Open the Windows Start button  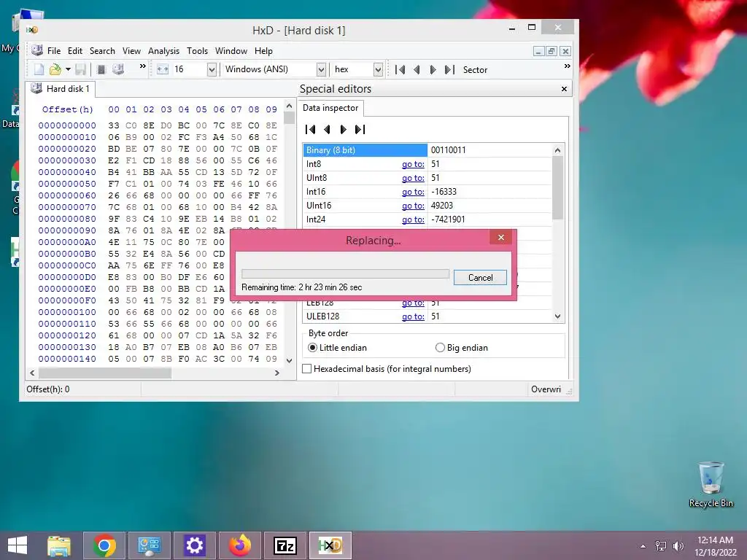tap(18, 545)
